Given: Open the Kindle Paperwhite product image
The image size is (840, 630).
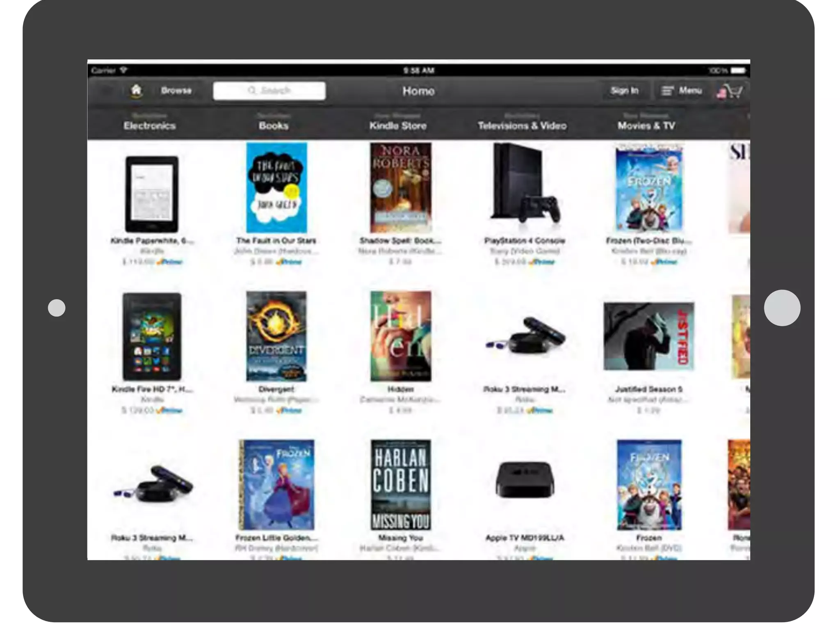Looking at the screenshot, I should [x=152, y=194].
